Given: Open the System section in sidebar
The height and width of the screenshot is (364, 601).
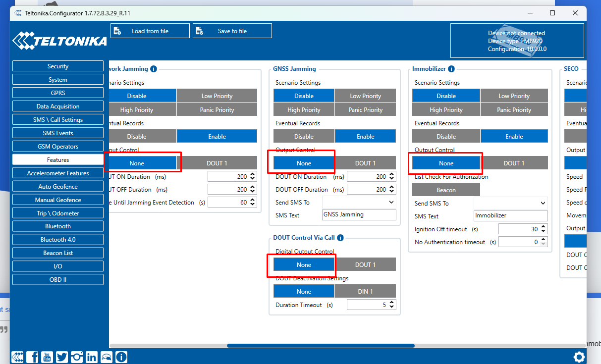Looking at the screenshot, I should pyautogui.click(x=58, y=80).
